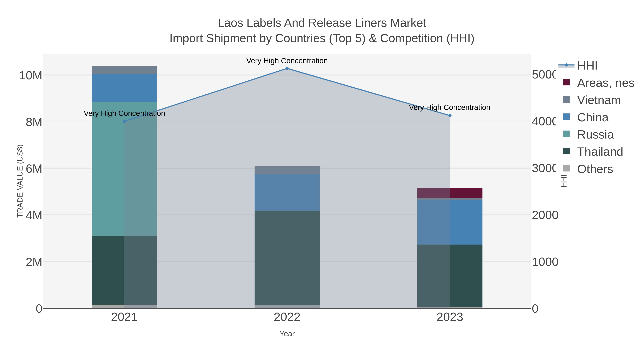This screenshot has height=362, width=644.
Task: Click the Thailand segment in the 2022 bar
Action: pos(287,258)
